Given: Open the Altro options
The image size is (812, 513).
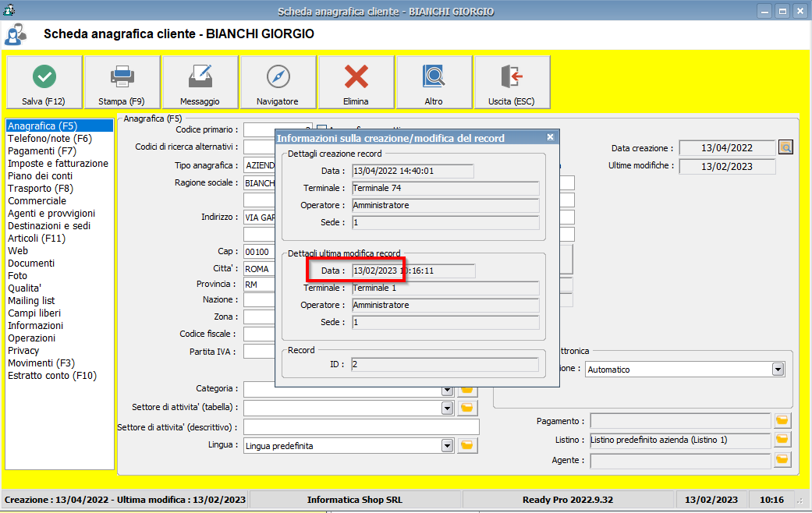Looking at the screenshot, I should [x=434, y=83].
